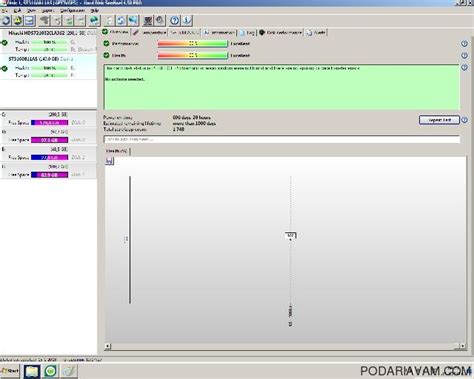
Task: Click the E: drive free space bar
Action: (49, 157)
